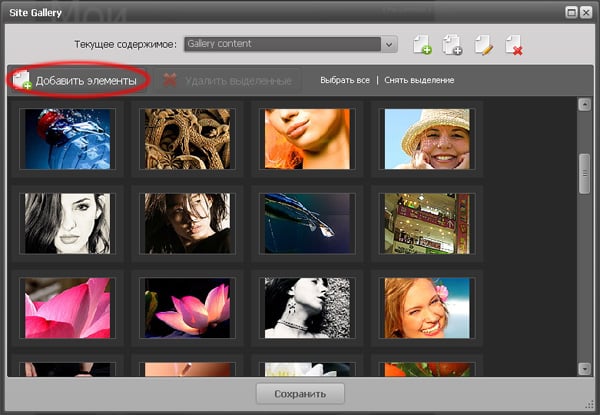
Task: Click the duplicate gallery icon
Action: point(452,44)
